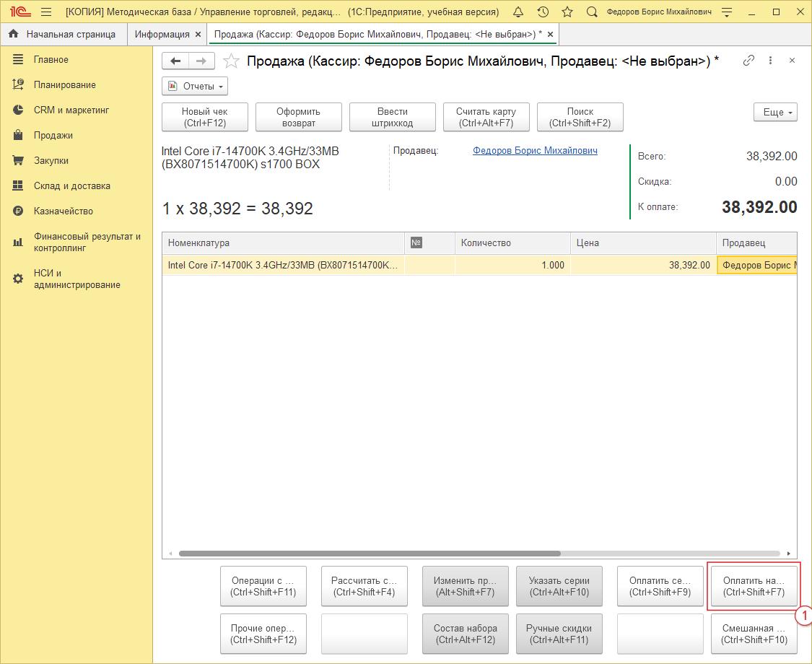This screenshot has height=664, width=812.
Task: Open the history clock icon
Action: coord(543,12)
